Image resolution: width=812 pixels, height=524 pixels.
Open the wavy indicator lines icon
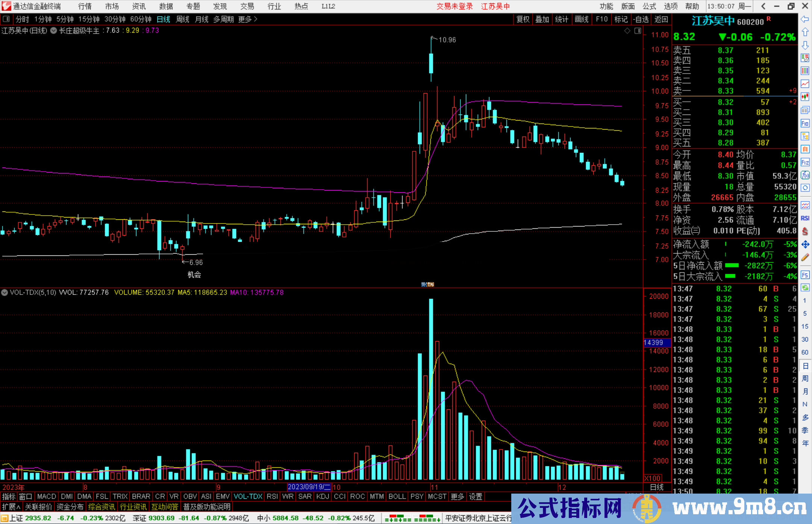click(805, 205)
